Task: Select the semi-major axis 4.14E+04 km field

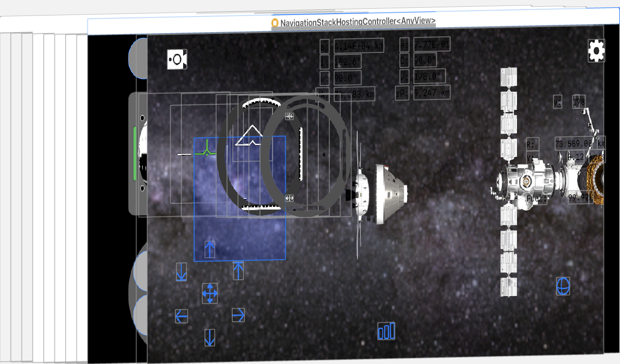Action: (359, 46)
